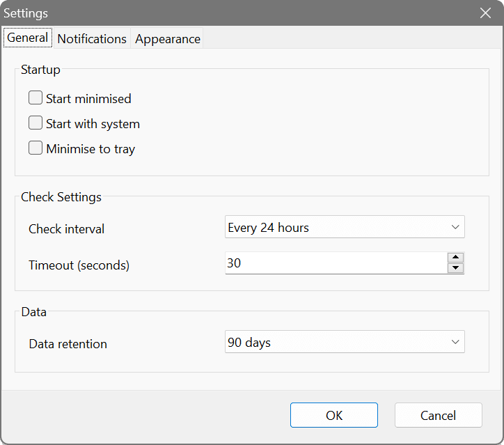This screenshot has width=504, height=445.
Task: Open the Appearance tab
Action: (168, 38)
